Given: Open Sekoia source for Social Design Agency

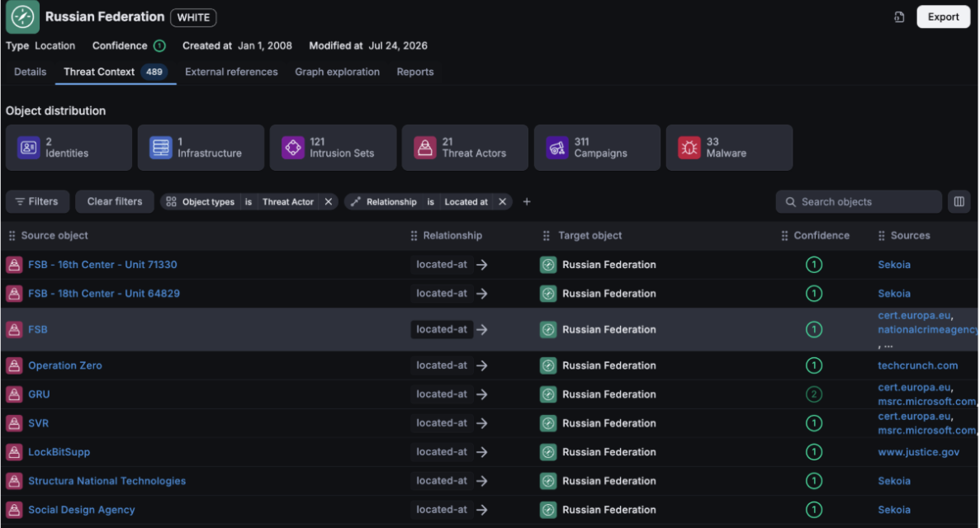Looking at the screenshot, I should (894, 510).
